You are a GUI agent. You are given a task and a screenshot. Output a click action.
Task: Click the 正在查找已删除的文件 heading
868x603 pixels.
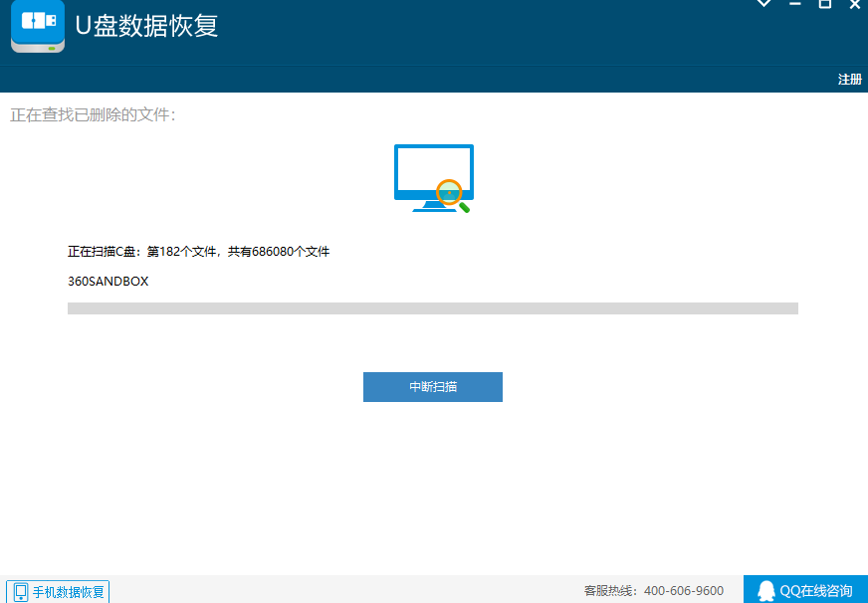click(x=93, y=115)
